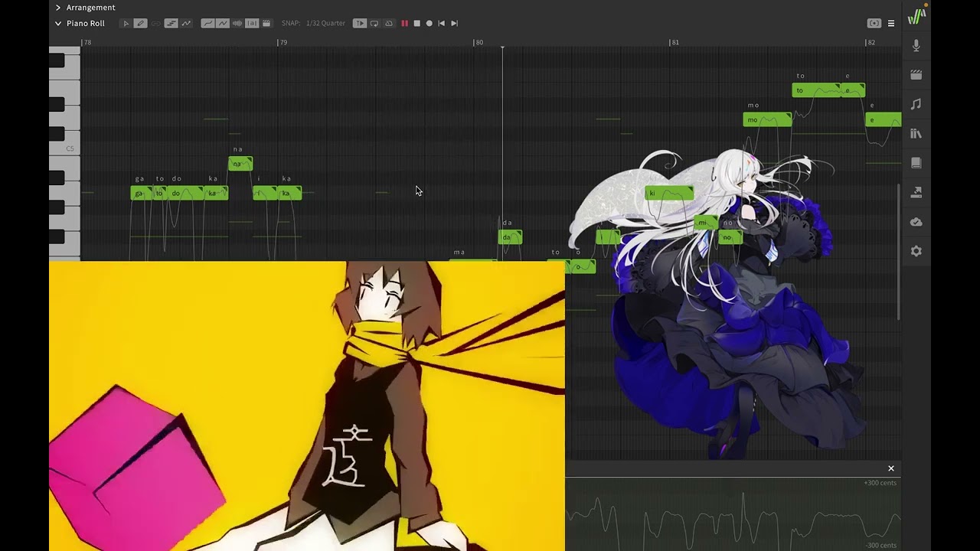The width and height of the screenshot is (980, 551).
Task: Toggle loop playback button
Action: pos(374,24)
